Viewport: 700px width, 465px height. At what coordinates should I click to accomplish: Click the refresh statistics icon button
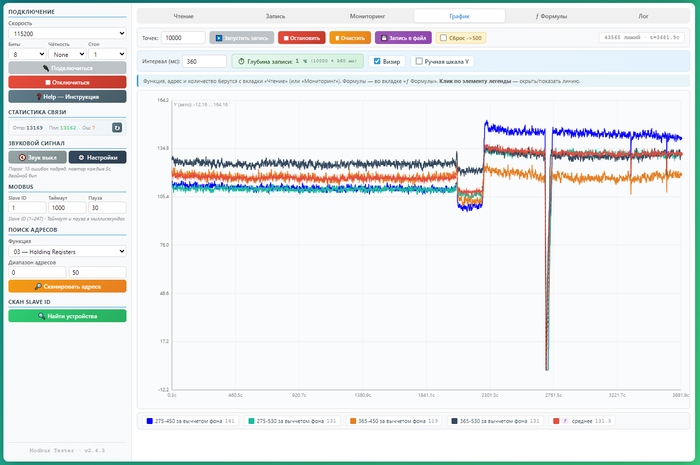tap(117, 128)
